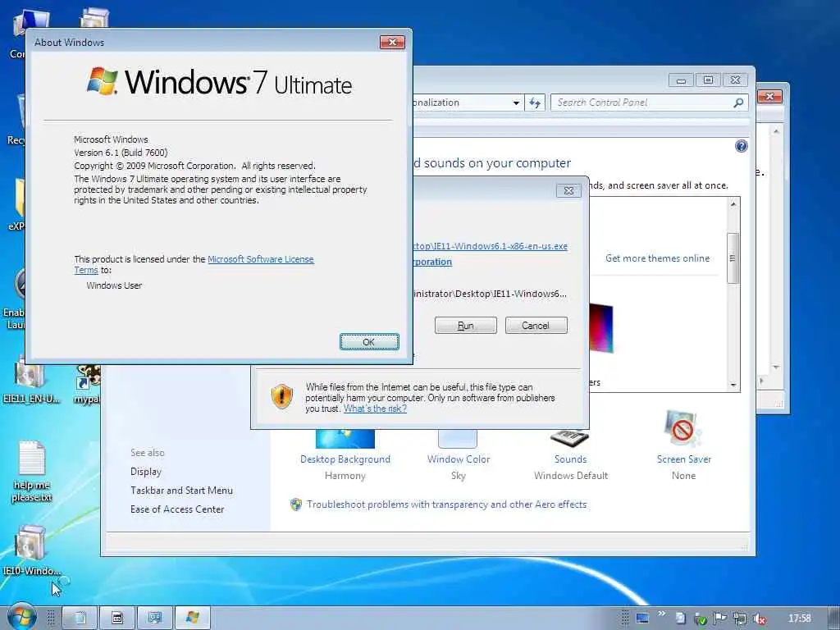Open Display from the See also list

[146, 472]
